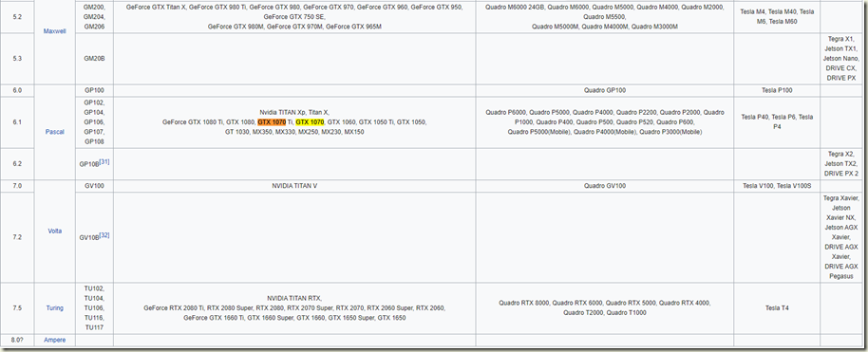The image size is (868, 352).
Task: Select compute capability cell 7.5
Action: tap(16, 307)
